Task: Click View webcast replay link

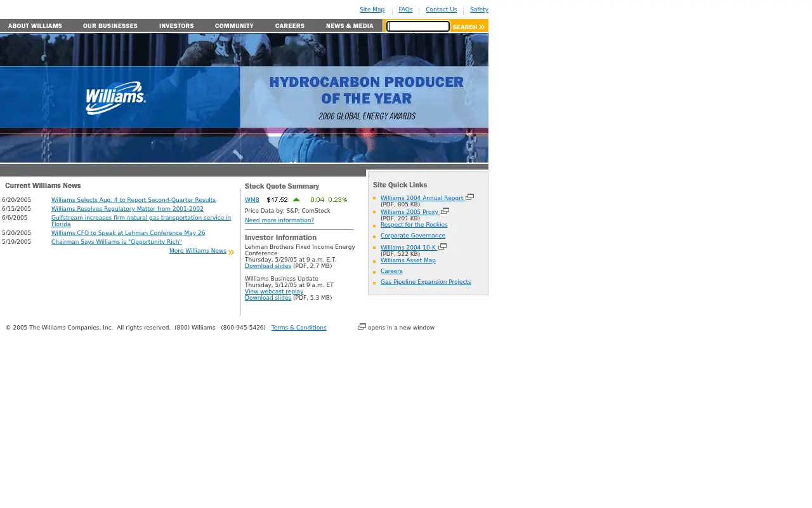Action: click(274, 291)
